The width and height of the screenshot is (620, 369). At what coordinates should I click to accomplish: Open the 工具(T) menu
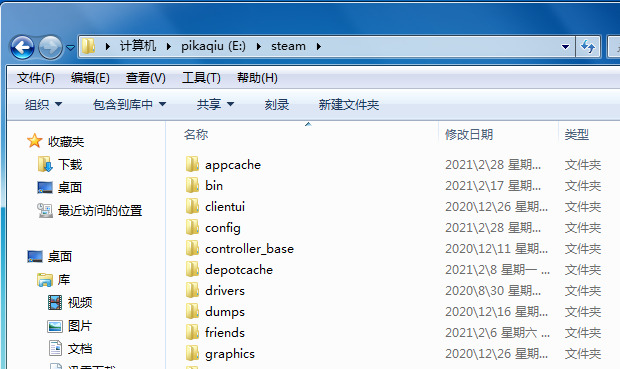[201, 78]
